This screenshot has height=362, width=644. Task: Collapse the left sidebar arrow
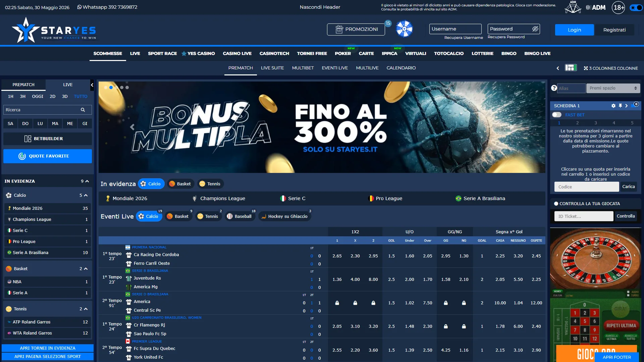tap(92, 85)
